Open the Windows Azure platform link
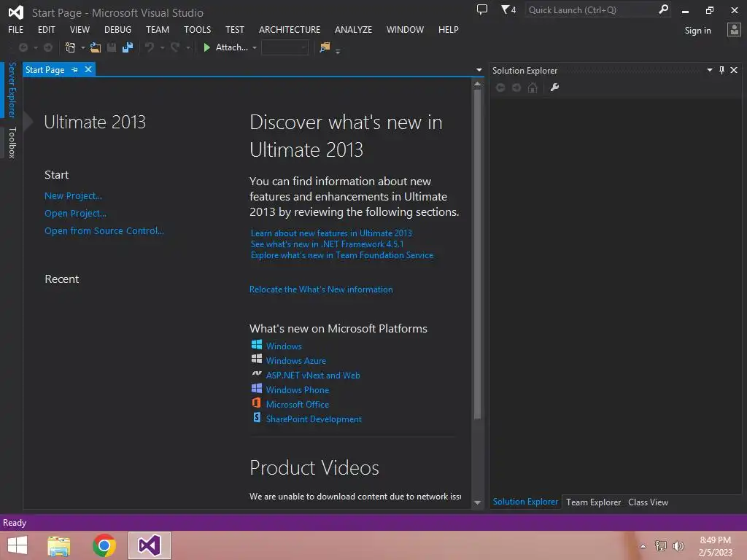 (x=296, y=360)
